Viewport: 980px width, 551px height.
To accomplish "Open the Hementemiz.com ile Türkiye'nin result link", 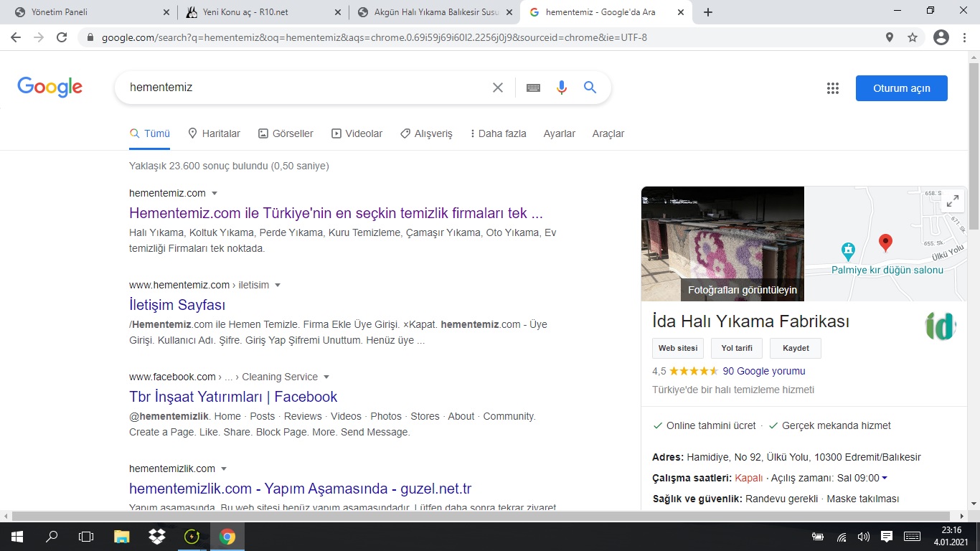I will [336, 213].
